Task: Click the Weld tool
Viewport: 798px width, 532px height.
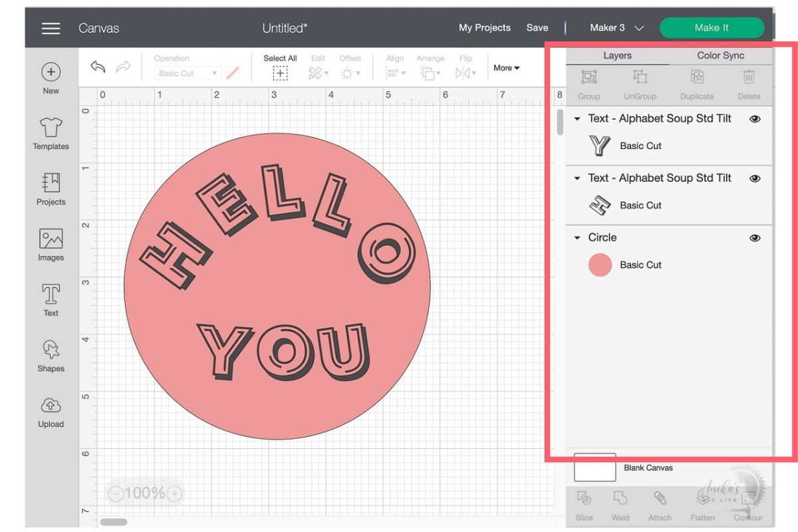Action: pos(620,498)
